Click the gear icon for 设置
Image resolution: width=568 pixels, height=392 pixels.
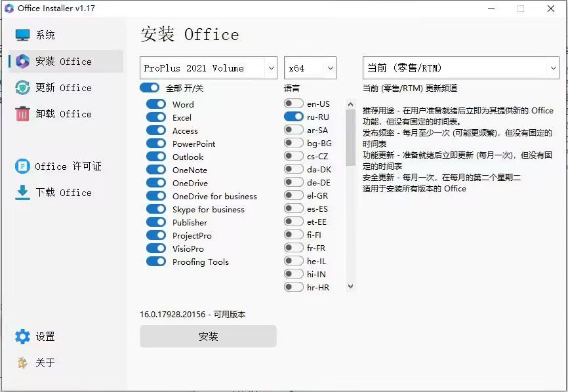click(x=22, y=337)
